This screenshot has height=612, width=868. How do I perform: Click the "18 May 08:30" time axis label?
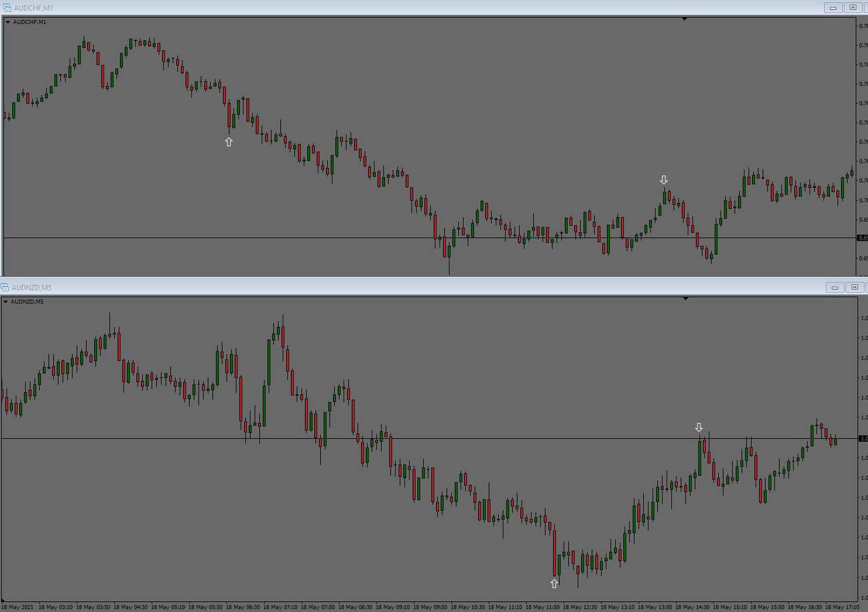coord(355,607)
